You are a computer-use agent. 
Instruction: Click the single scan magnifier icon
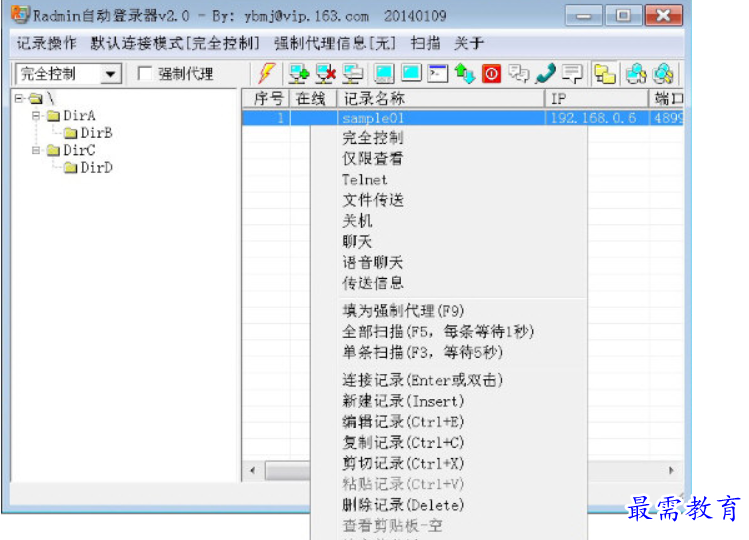637,74
